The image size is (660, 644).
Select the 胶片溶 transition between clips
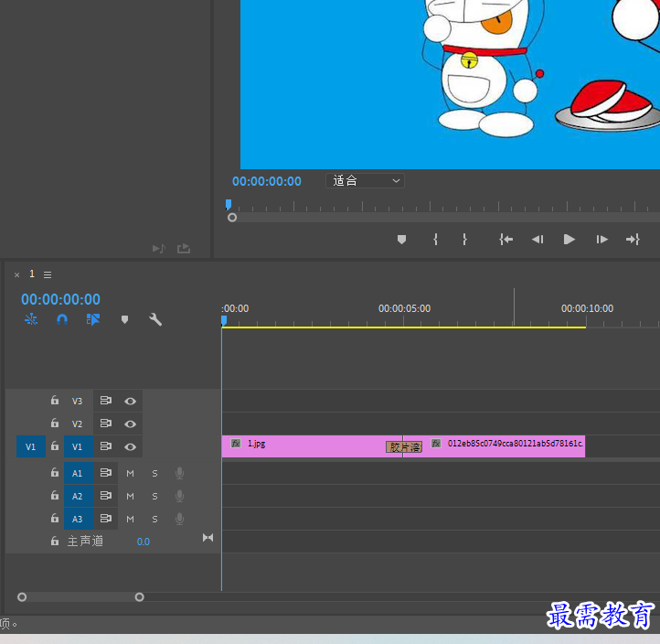click(x=404, y=447)
